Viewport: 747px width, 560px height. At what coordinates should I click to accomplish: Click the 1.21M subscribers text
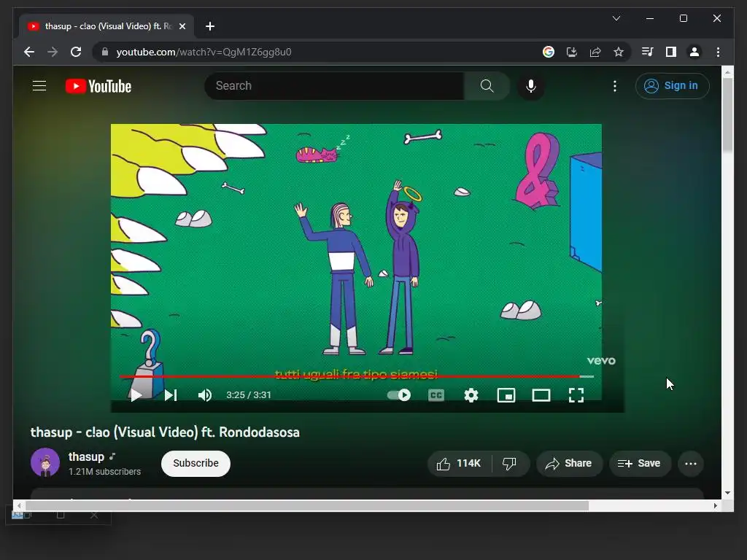[x=104, y=472]
